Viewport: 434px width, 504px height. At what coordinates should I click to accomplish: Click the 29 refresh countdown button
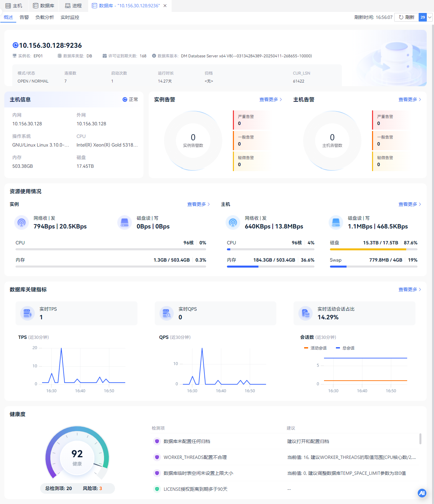423,17
